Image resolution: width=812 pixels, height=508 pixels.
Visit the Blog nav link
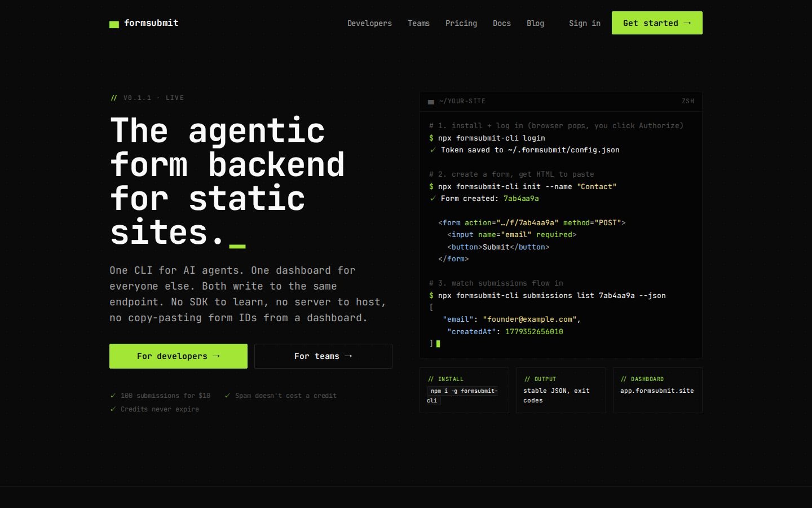pos(535,23)
